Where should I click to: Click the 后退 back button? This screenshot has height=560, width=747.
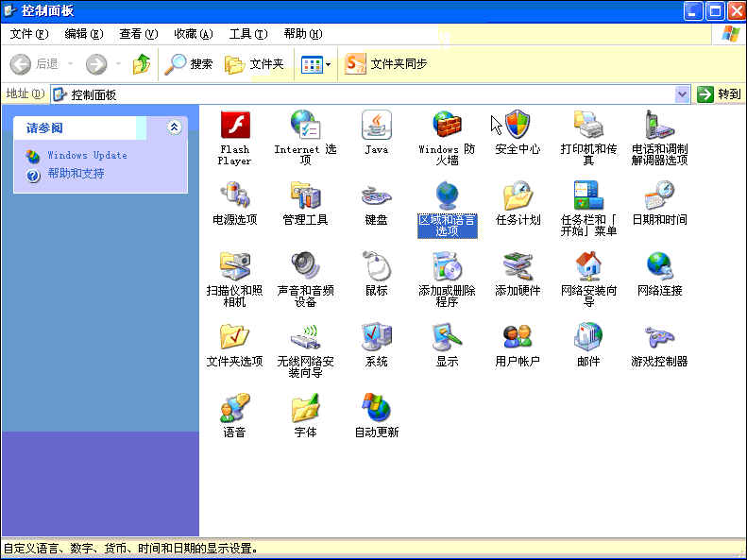(34, 64)
